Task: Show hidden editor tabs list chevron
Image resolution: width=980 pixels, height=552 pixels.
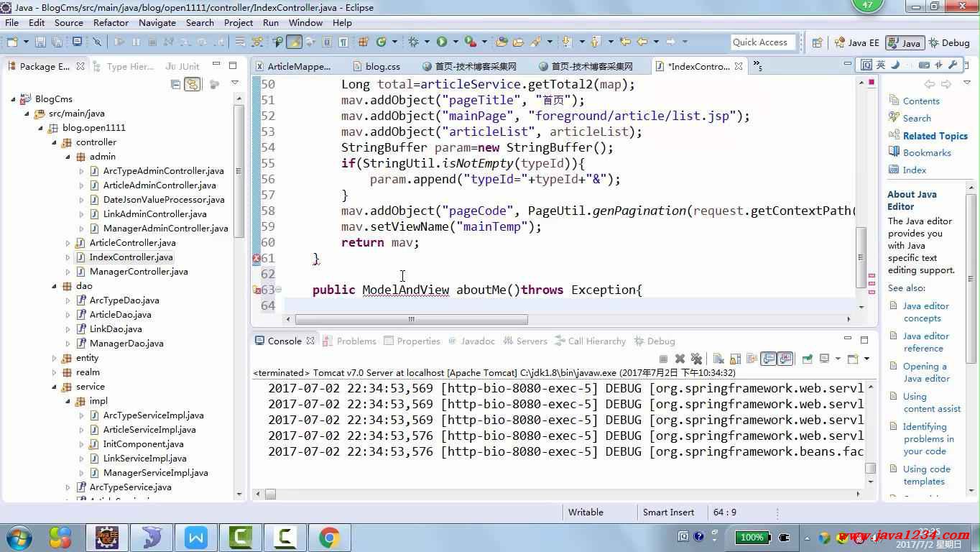Action: (x=757, y=66)
